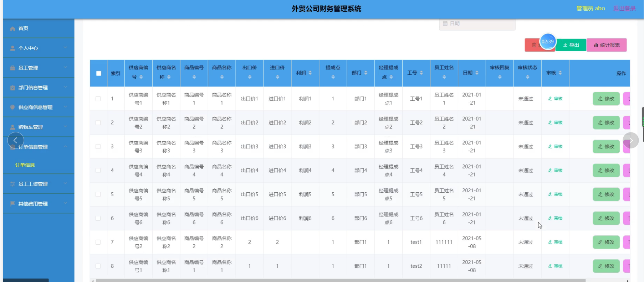Click the icon beside 员工管理
The height and width of the screenshot is (282, 644).
coord(12,68)
